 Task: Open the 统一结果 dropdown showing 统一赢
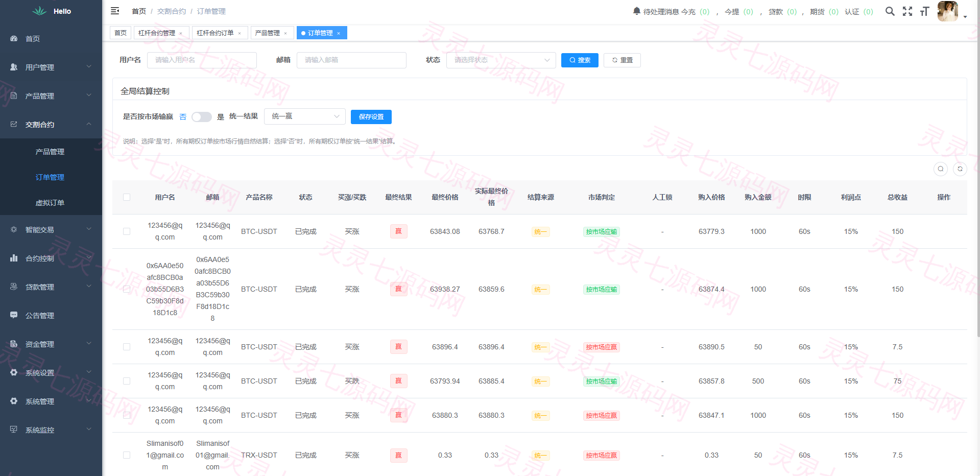tap(305, 116)
